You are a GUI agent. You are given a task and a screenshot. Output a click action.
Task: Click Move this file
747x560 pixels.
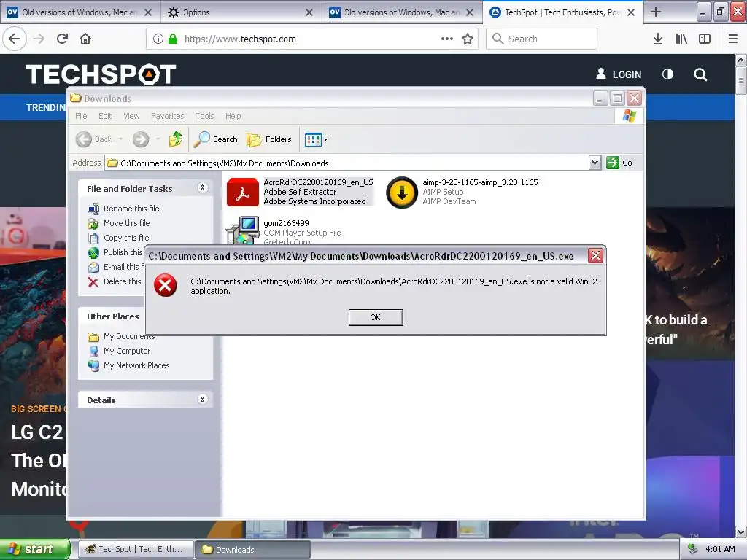tap(126, 223)
